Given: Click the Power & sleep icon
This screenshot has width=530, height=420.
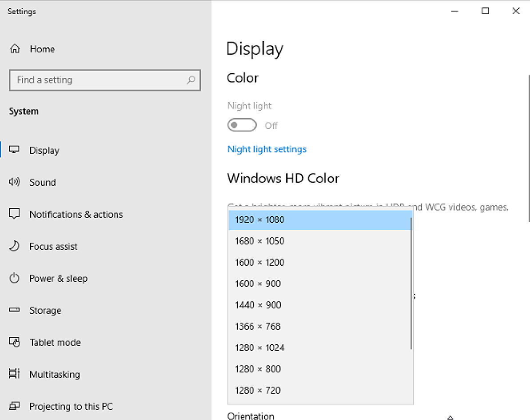Looking at the screenshot, I should 15,278.
